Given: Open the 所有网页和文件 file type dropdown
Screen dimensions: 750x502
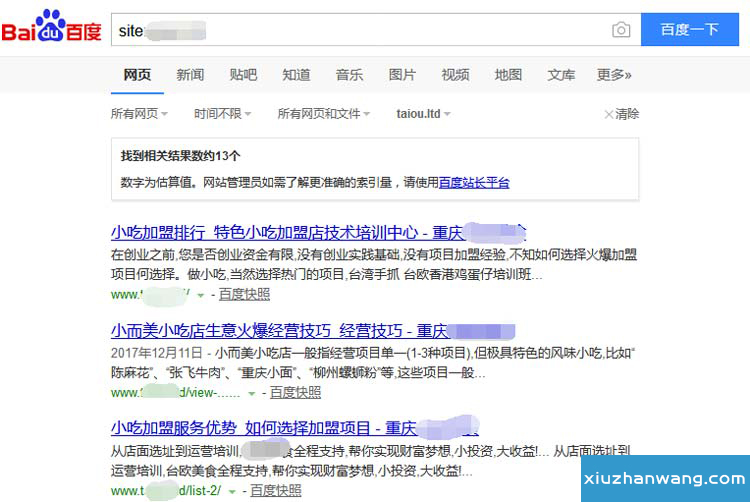Looking at the screenshot, I should (x=323, y=114).
